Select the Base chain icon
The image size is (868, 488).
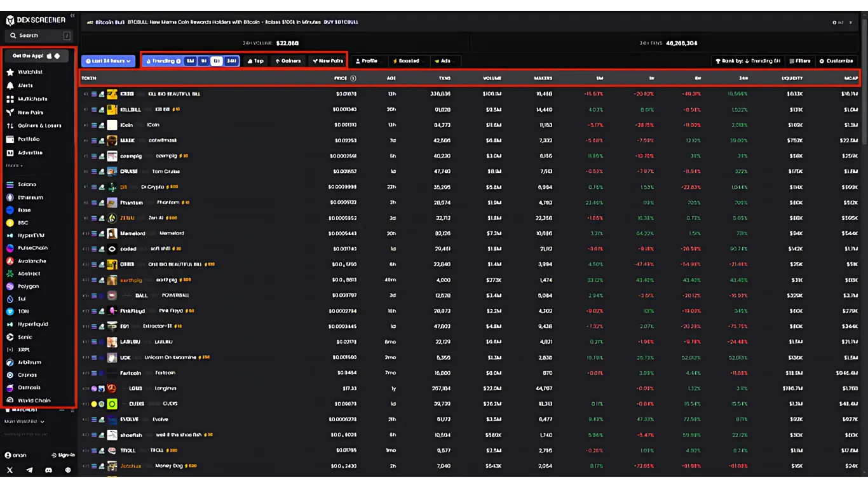[x=10, y=210]
